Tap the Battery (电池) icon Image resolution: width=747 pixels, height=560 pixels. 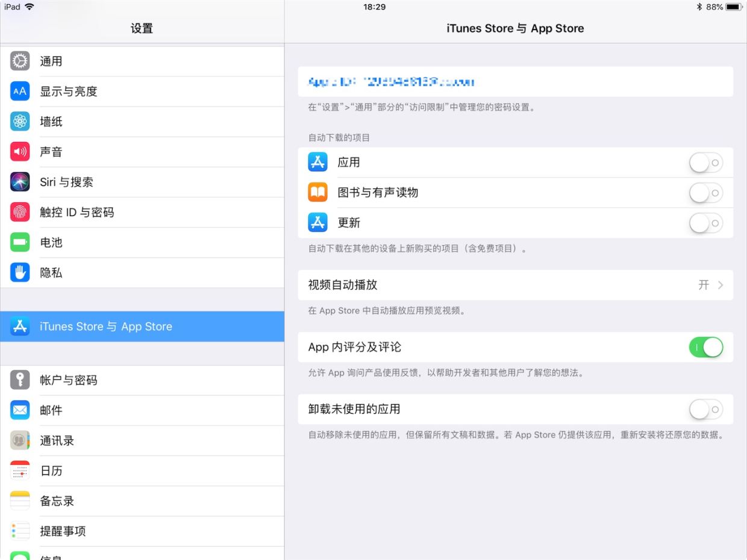click(20, 242)
